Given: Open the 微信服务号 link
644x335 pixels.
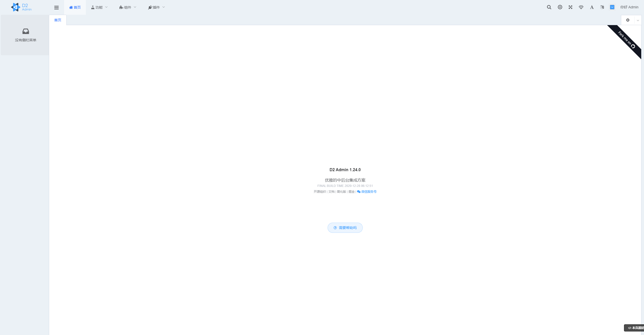Looking at the screenshot, I should [x=367, y=192].
